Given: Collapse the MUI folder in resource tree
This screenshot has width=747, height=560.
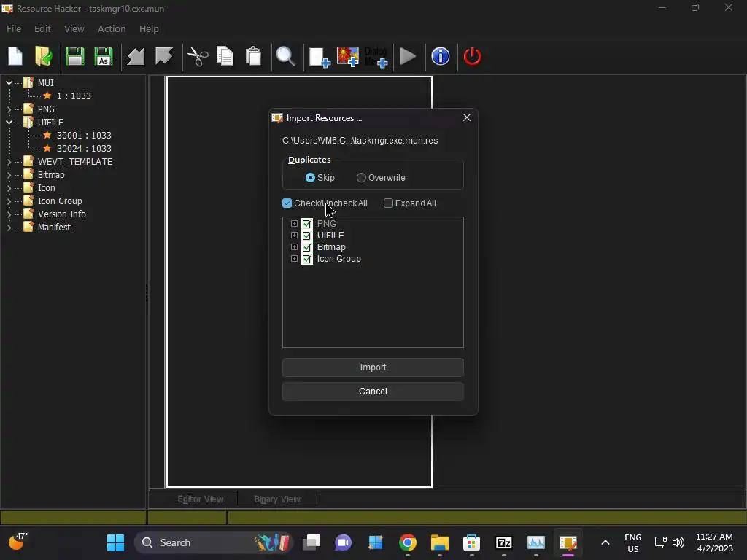Looking at the screenshot, I should (9, 83).
